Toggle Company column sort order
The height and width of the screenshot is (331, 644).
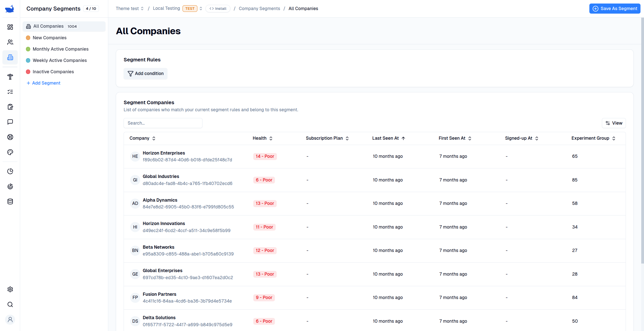[154, 138]
